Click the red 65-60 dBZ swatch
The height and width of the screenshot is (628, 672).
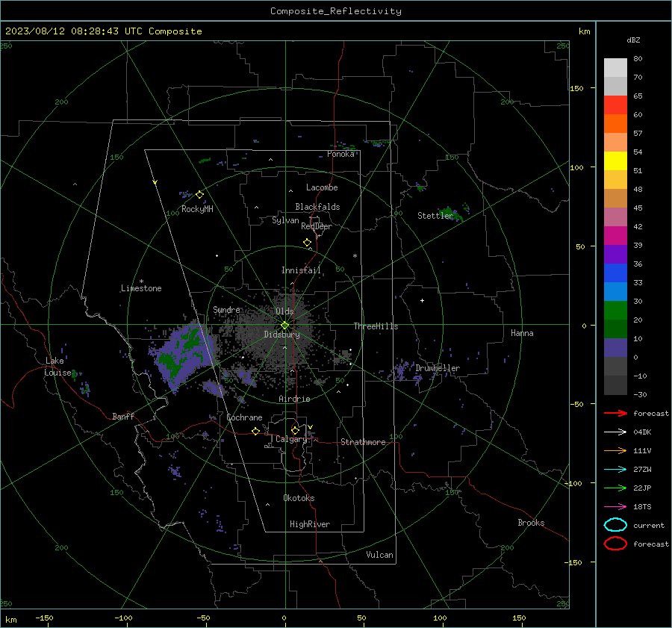coord(615,105)
